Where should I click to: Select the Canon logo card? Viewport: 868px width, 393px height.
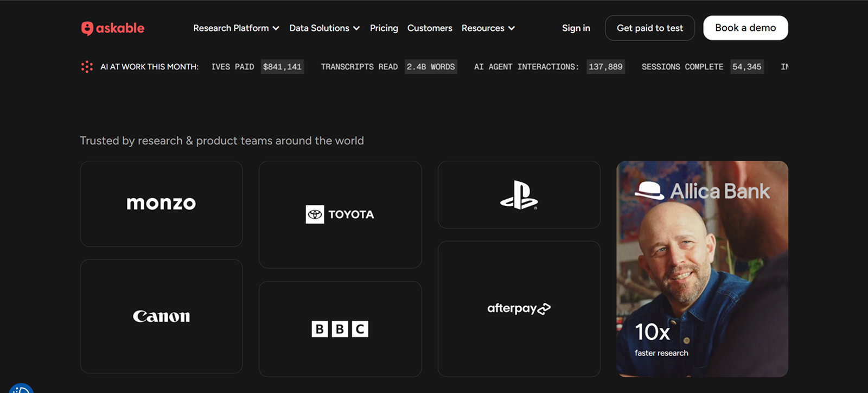pos(161,316)
